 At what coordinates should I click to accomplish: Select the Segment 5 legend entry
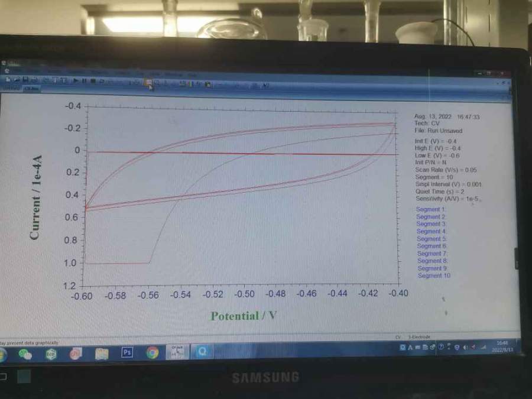[432, 239]
